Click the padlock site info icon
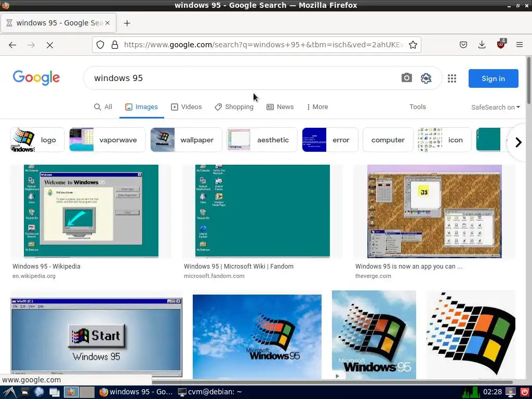 [115, 45]
